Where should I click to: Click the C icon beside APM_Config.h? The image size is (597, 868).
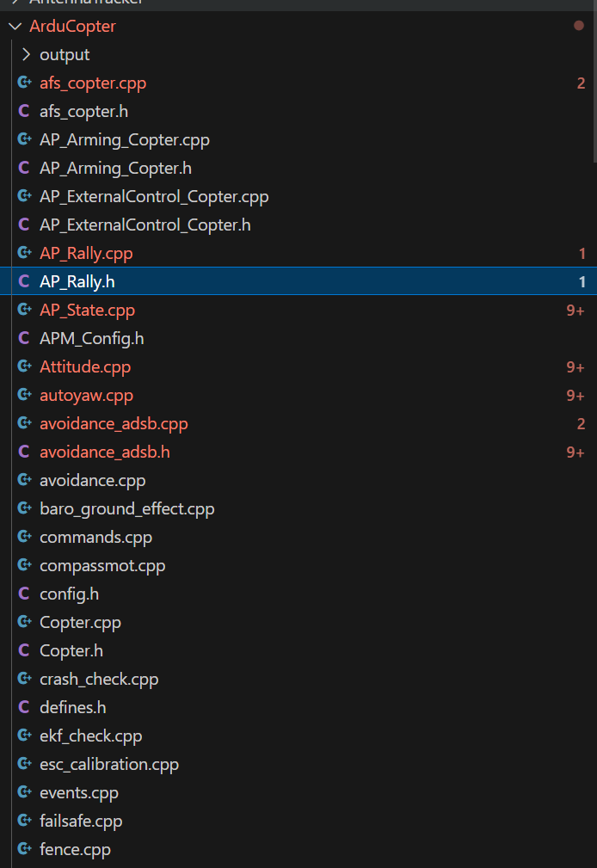[23, 338]
